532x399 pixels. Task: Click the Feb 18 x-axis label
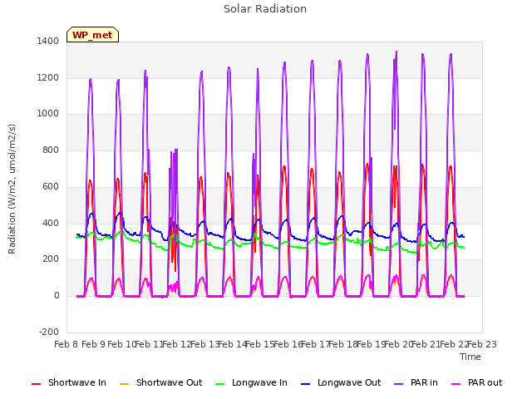coord(343,344)
